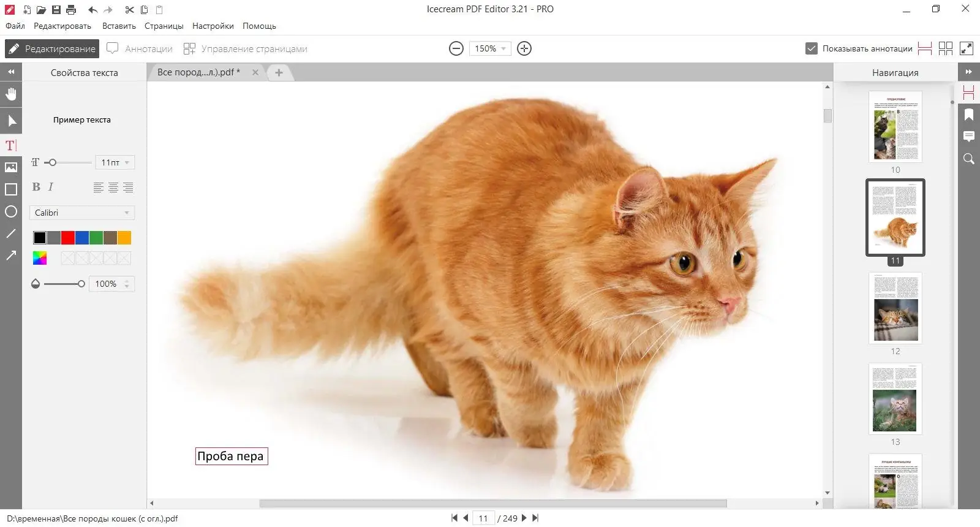Save the document with the floppy disk icon
Screen dimensions: 980x527
tap(56, 10)
